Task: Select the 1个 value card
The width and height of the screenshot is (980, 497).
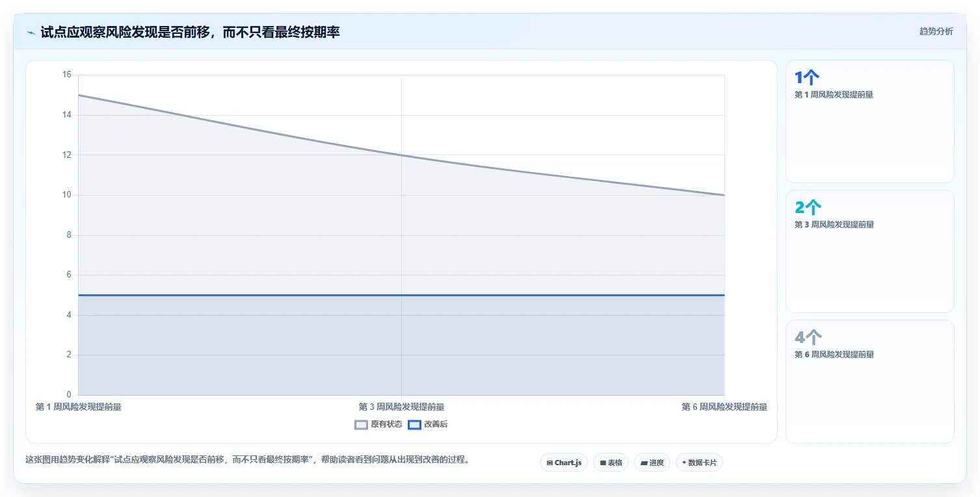Action: coord(869,121)
